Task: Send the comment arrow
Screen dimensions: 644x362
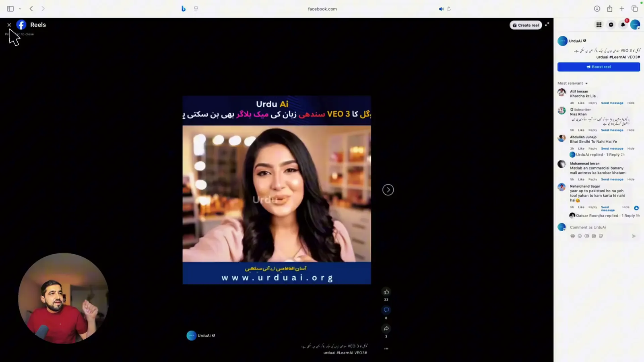Action: coord(634,236)
